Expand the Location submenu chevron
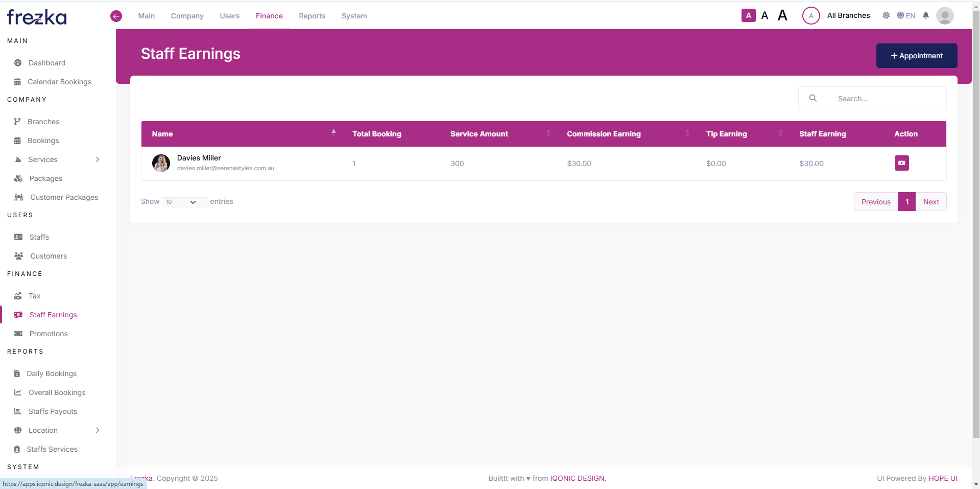The width and height of the screenshot is (980, 489). [98, 430]
